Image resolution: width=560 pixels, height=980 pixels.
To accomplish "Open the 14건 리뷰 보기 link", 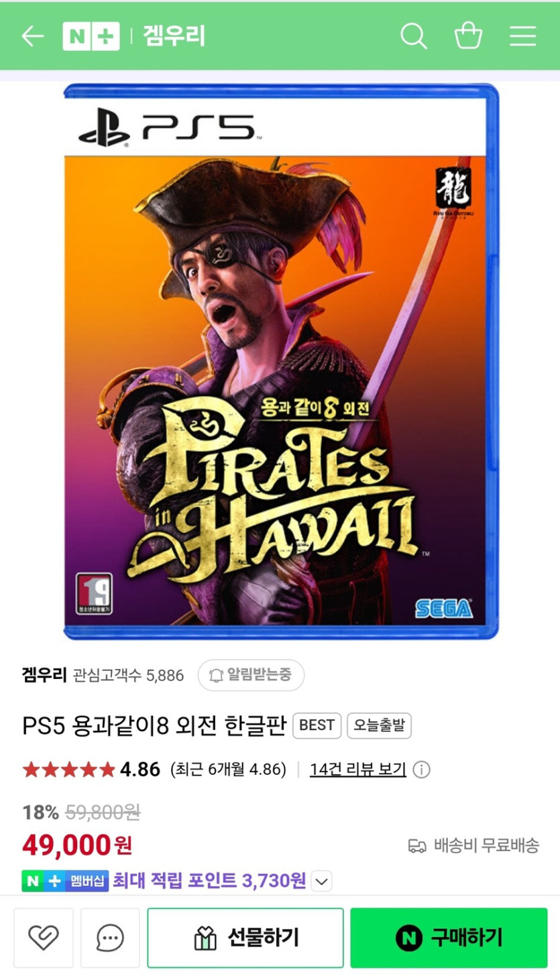I will 358,770.
